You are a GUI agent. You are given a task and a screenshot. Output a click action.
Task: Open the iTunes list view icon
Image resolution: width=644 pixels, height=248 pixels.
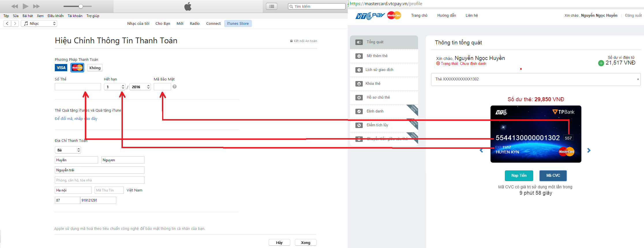tap(272, 6)
